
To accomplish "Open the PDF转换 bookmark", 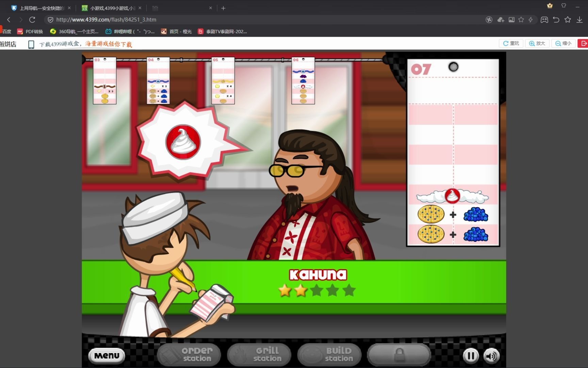I will (x=30, y=32).
